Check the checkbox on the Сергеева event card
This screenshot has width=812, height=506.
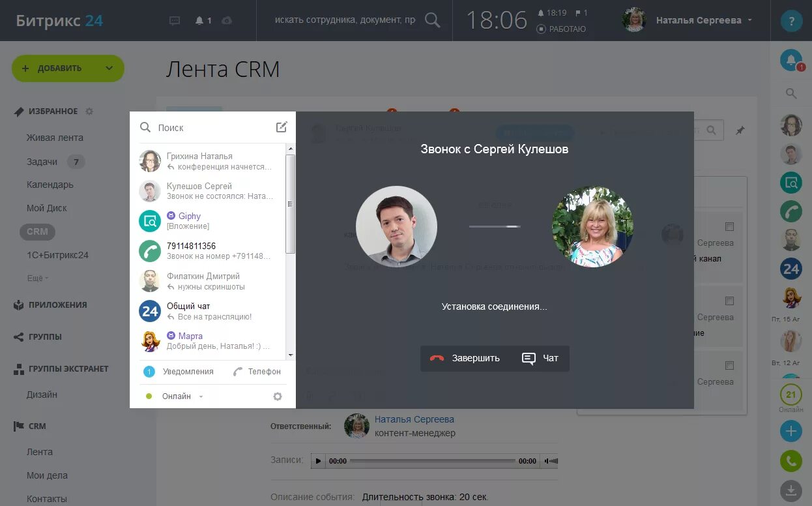pyautogui.click(x=728, y=226)
